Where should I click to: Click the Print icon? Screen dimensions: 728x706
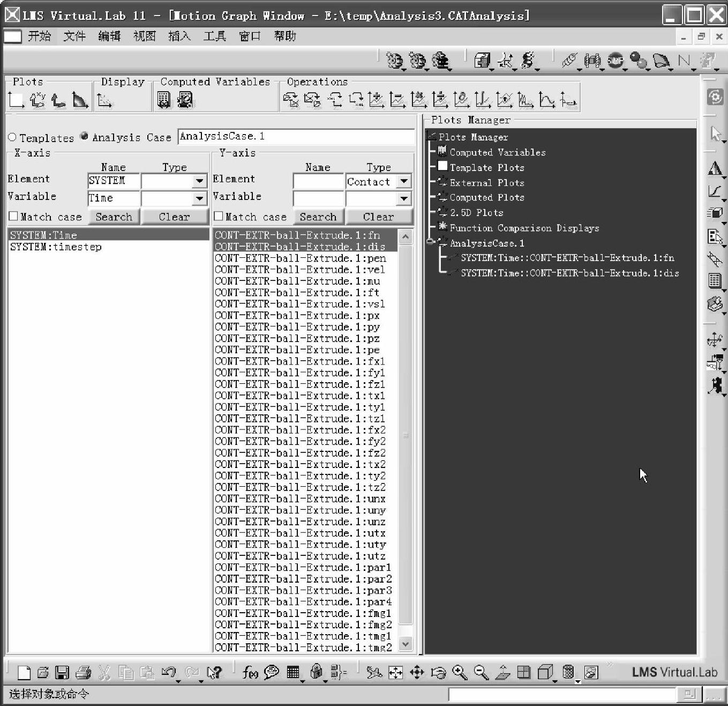click(x=84, y=672)
